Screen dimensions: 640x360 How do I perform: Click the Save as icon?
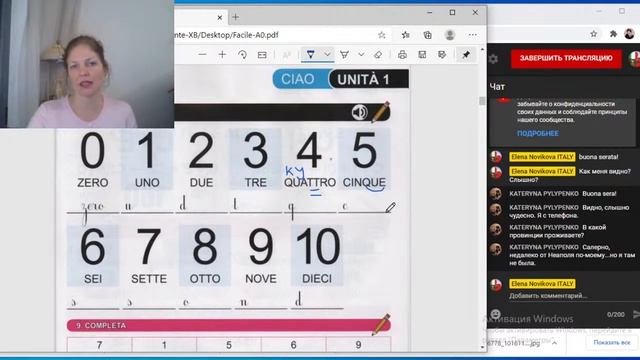pyautogui.click(x=442, y=55)
